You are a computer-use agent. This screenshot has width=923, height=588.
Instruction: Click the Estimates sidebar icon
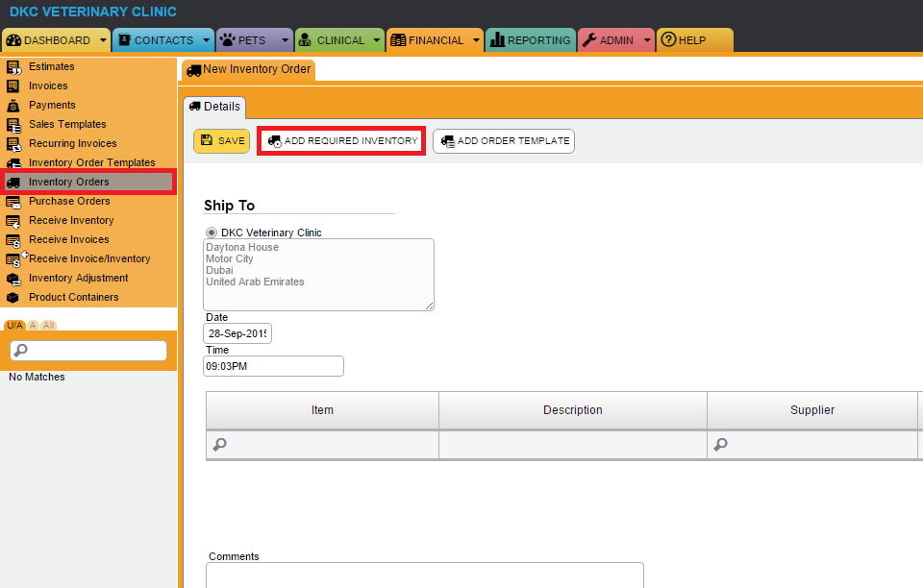click(13, 67)
